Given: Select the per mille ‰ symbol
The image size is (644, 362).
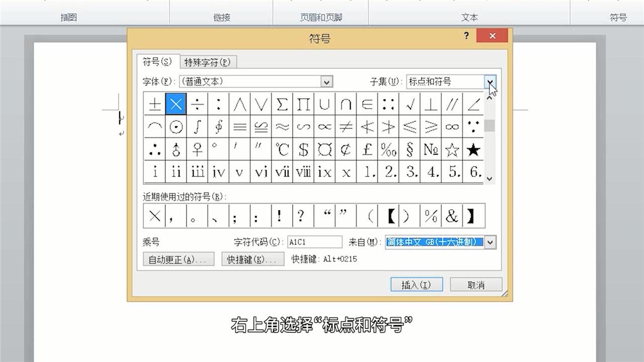Looking at the screenshot, I should [x=388, y=149].
